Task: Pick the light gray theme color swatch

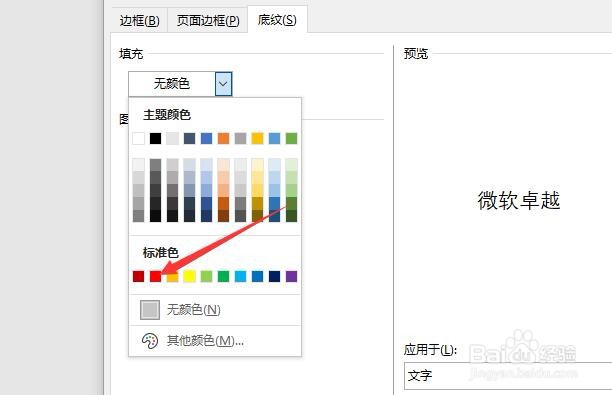Action: pyautogui.click(x=173, y=138)
